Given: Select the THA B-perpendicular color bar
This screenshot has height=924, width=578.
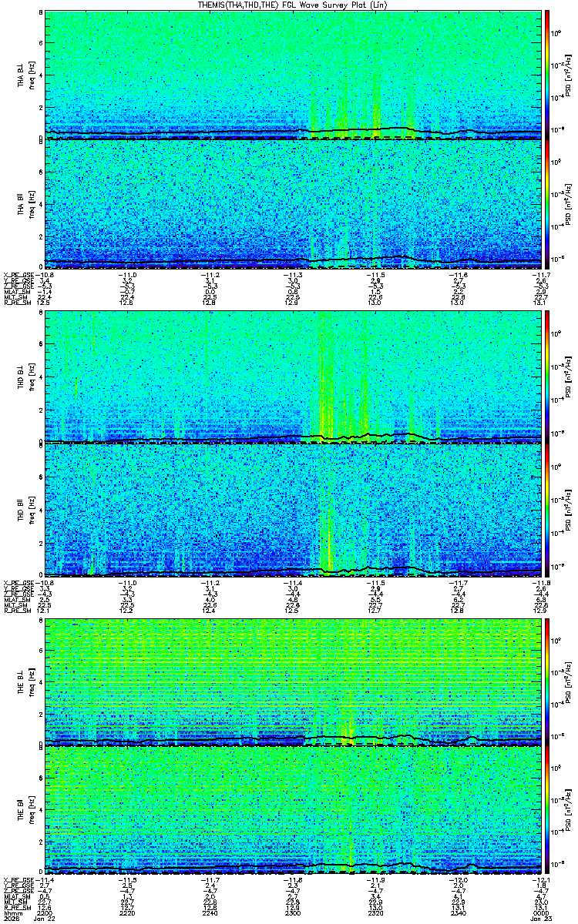Looking at the screenshot, I should (x=548, y=75).
